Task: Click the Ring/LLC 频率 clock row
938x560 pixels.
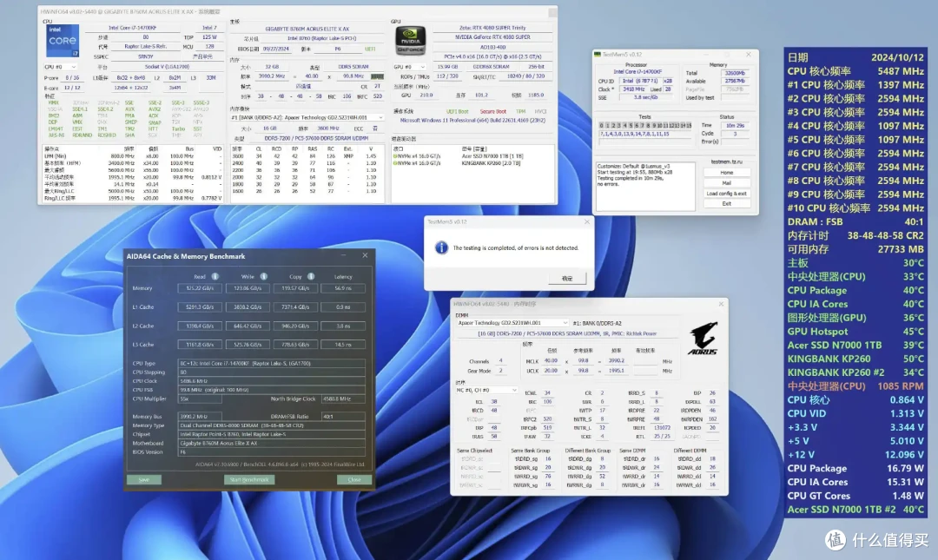Action: (x=133, y=198)
